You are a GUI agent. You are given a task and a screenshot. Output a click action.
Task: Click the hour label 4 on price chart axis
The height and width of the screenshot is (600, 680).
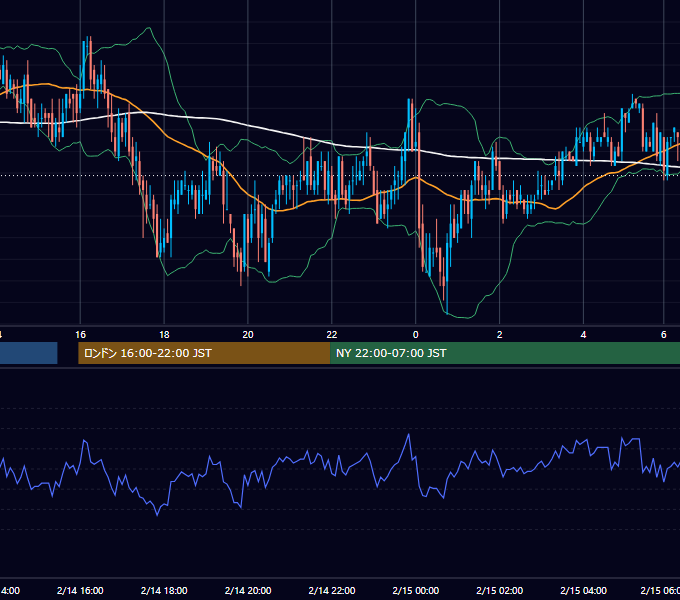pos(583,335)
